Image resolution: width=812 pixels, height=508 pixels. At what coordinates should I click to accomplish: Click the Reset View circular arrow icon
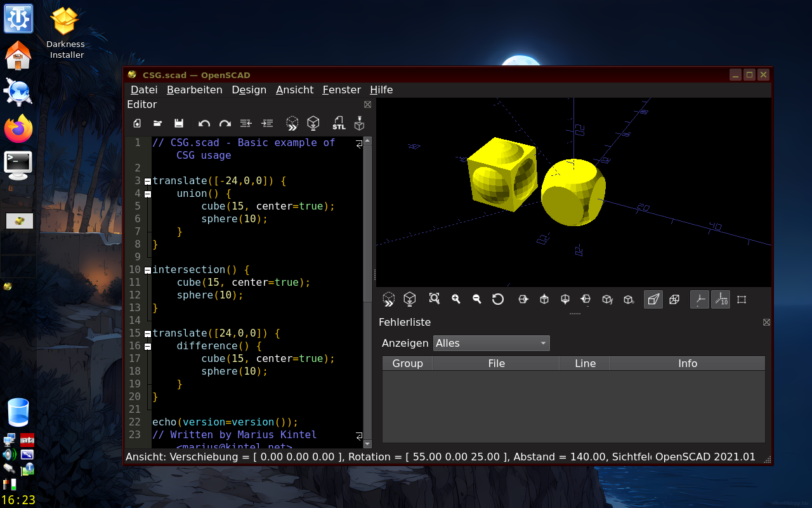click(498, 299)
